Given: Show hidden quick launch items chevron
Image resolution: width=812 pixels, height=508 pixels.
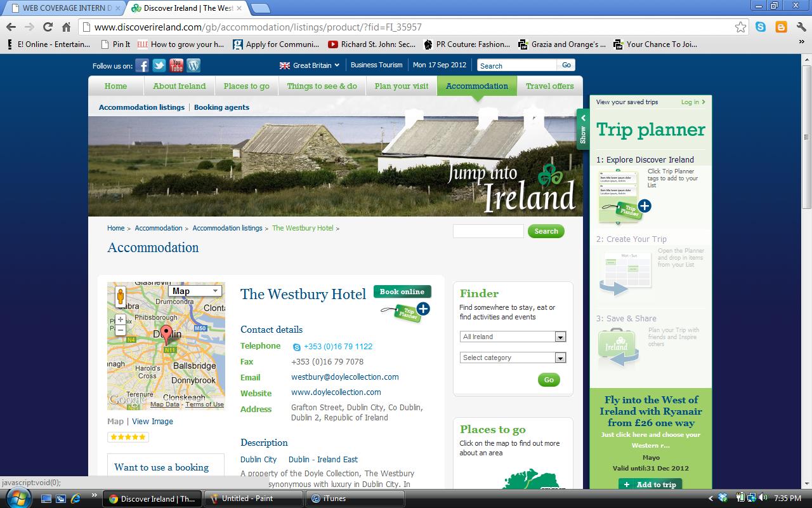Looking at the screenshot, I should 94,496.
